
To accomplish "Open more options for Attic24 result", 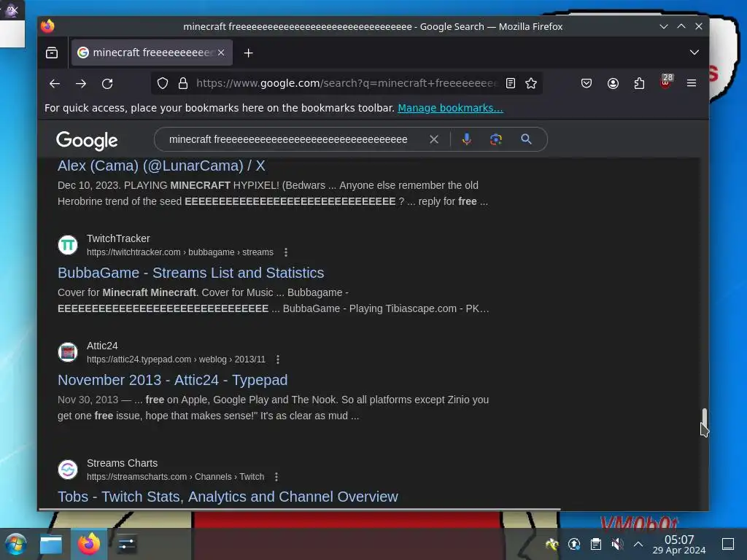I will pos(278,359).
